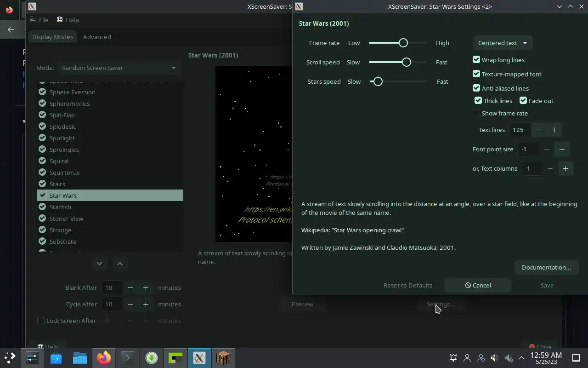This screenshot has height=368, width=588.
Task: Adjust the Frame rate slider
Action: pos(398,43)
